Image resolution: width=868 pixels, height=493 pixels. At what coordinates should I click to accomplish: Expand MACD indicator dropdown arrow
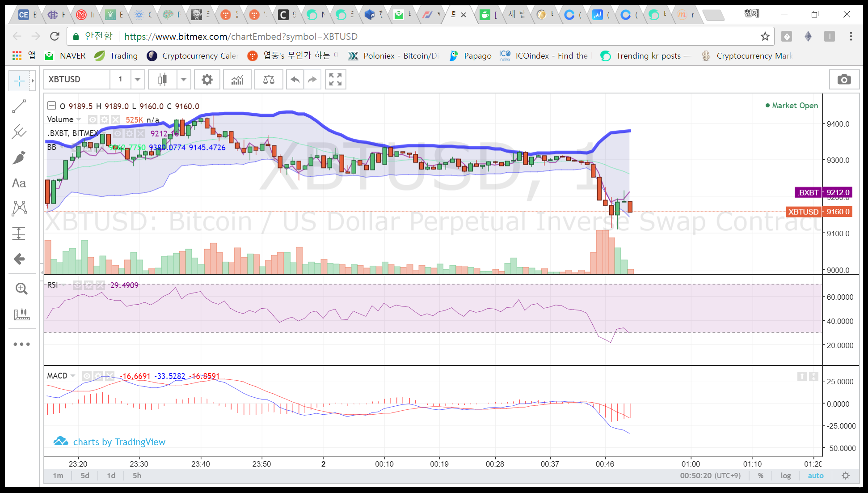coord(73,376)
